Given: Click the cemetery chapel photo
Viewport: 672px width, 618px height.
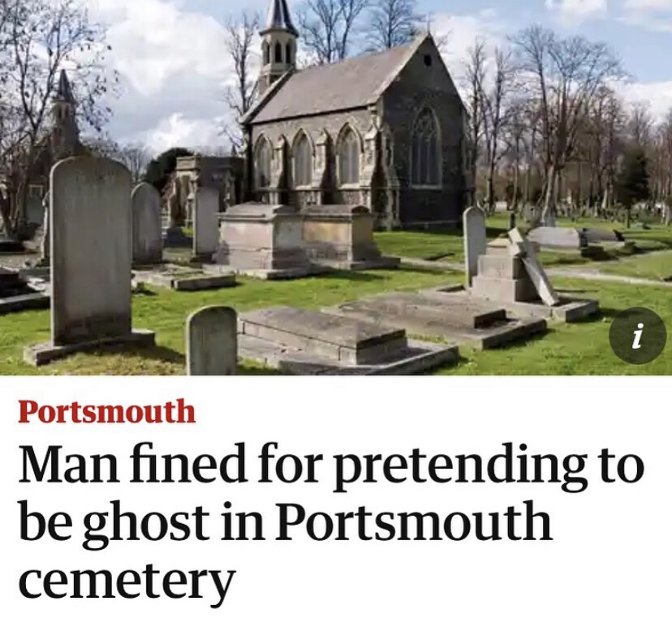Looking at the screenshot, I should (x=336, y=187).
